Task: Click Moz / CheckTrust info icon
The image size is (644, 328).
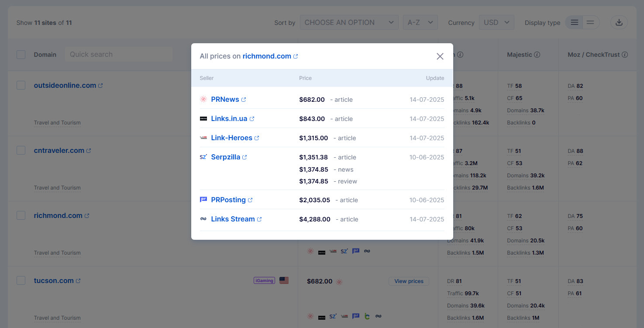Action: coord(625,55)
